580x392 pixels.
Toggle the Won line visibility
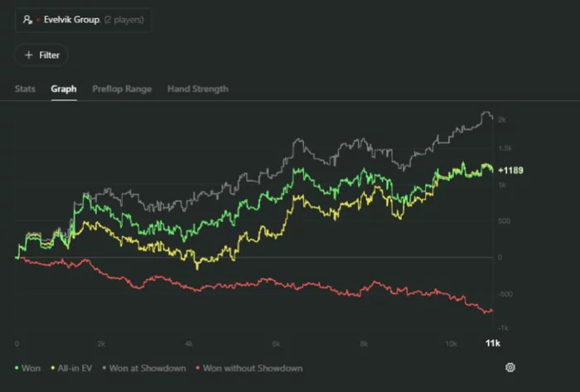tap(32, 368)
